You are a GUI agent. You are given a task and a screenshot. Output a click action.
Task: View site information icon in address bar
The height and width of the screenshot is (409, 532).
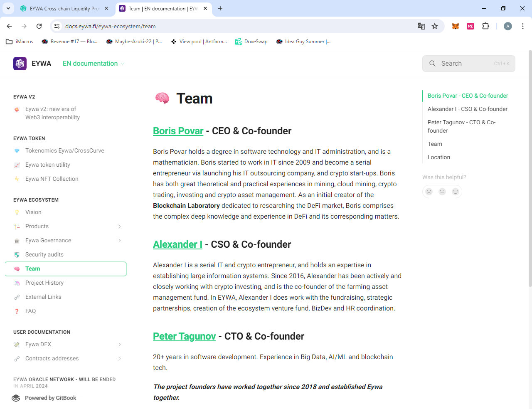point(57,26)
